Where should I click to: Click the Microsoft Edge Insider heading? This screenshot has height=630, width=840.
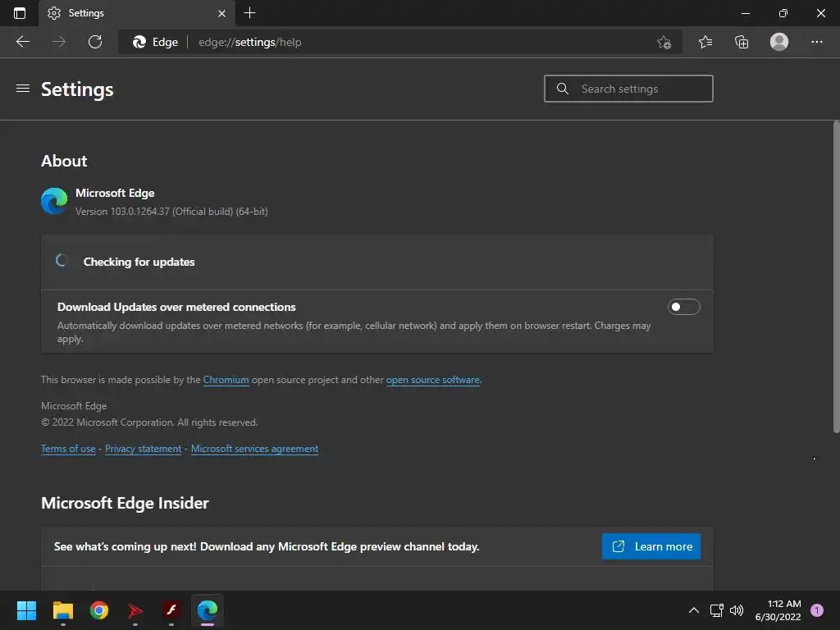(125, 503)
